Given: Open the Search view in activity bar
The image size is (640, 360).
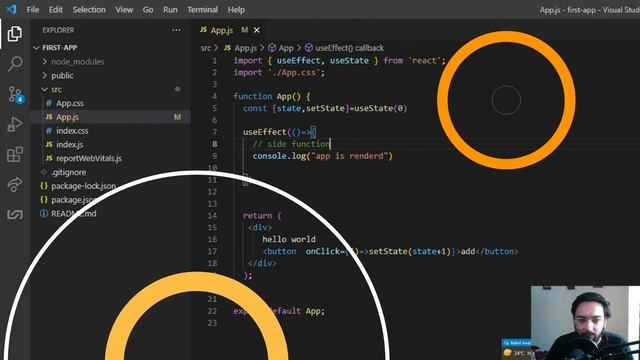Looking at the screenshot, I should click(x=15, y=64).
